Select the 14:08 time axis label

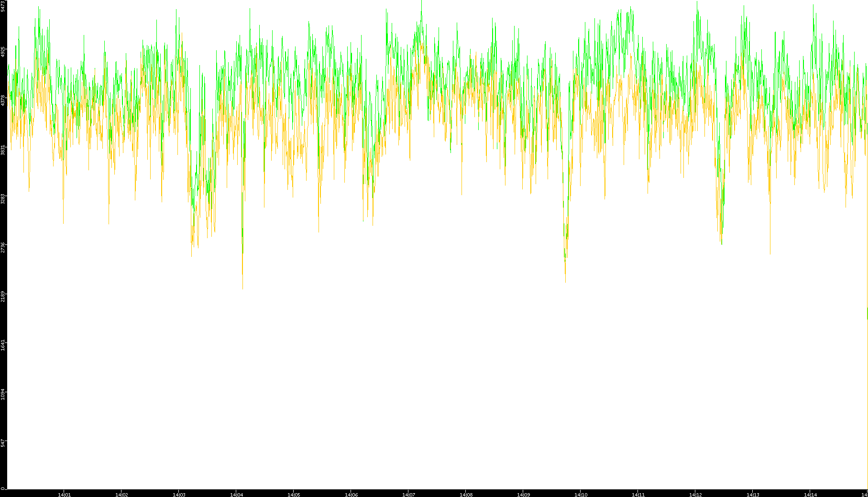466,495
